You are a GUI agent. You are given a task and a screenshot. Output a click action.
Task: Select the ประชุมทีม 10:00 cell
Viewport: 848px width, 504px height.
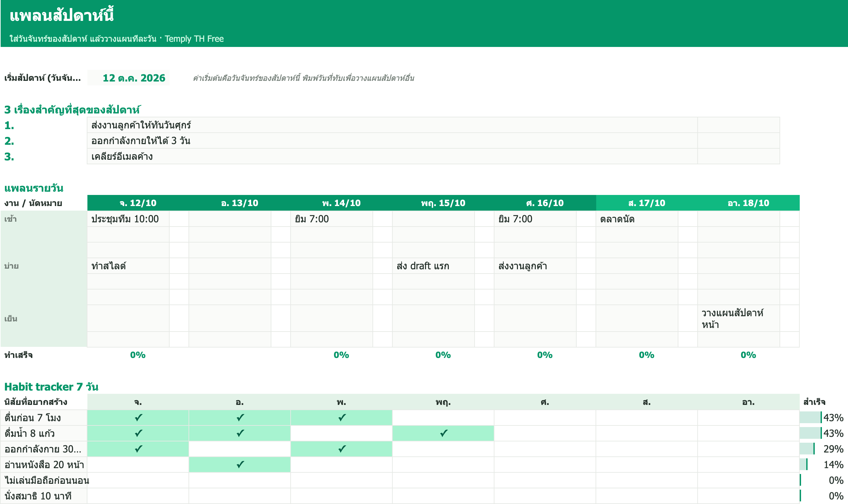pos(128,219)
